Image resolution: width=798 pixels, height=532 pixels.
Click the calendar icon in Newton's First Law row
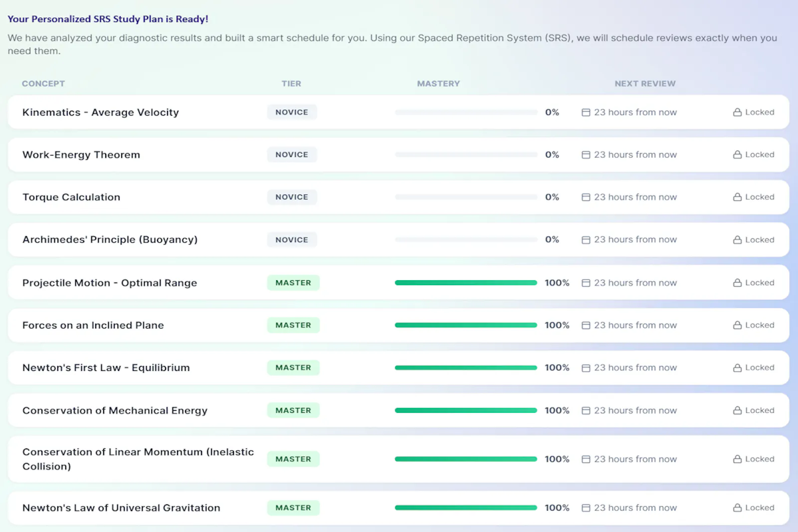pyautogui.click(x=586, y=367)
